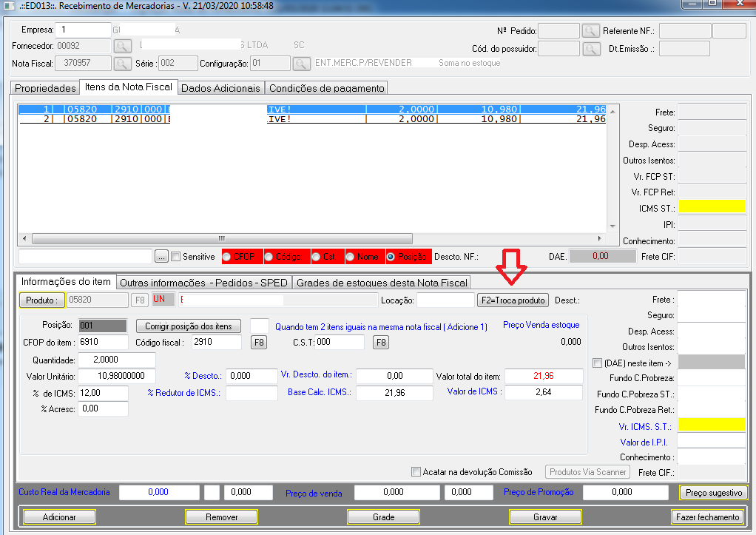This screenshot has height=535, width=756.
Task: Click the Nº Pedido search icon
Action: pos(590,31)
